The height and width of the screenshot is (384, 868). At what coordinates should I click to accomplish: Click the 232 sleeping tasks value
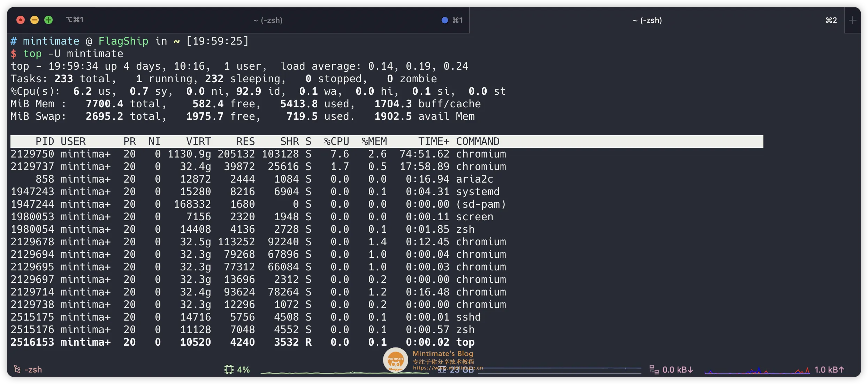click(214, 79)
